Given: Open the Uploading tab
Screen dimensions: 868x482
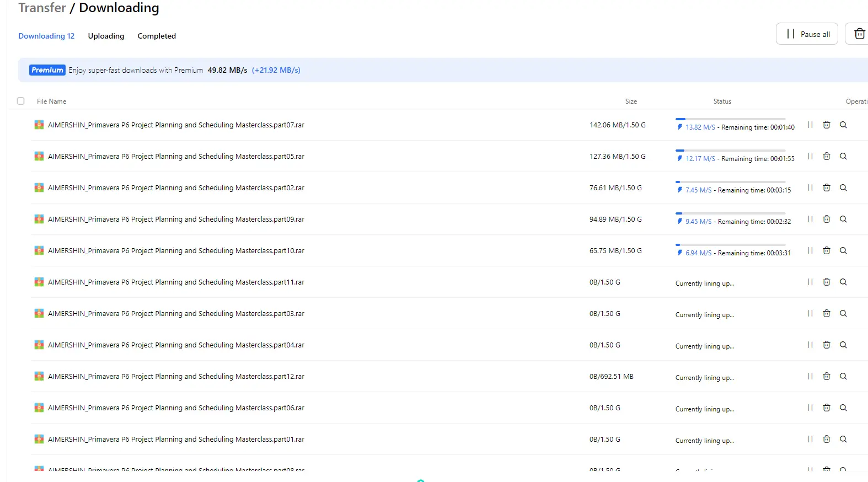Looking at the screenshot, I should click(x=106, y=36).
